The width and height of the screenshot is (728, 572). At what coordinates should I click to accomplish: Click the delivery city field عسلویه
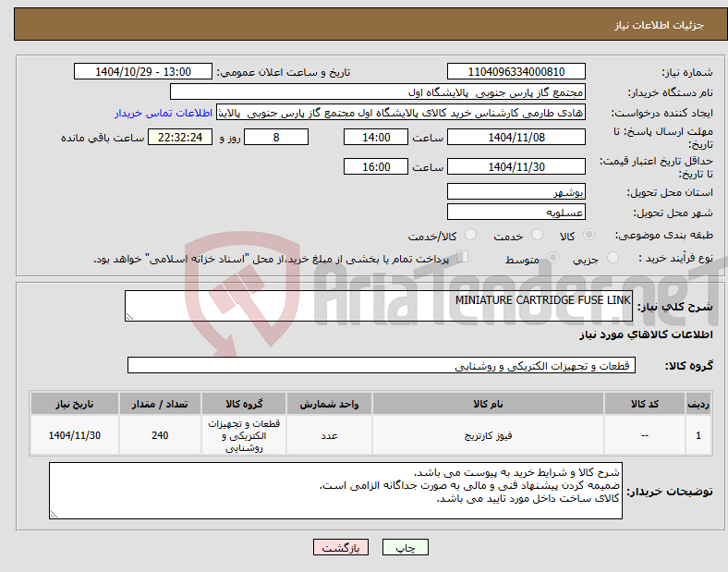tap(516, 212)
